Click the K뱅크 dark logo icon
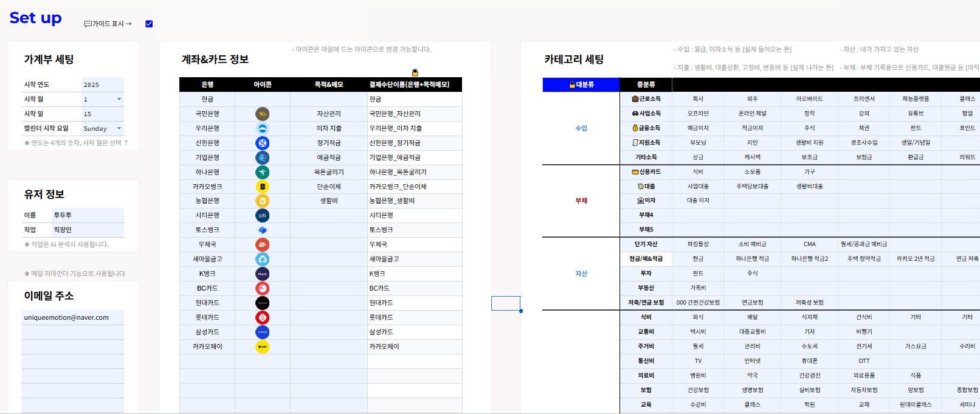Screen dimensions: 980x414 263,274
